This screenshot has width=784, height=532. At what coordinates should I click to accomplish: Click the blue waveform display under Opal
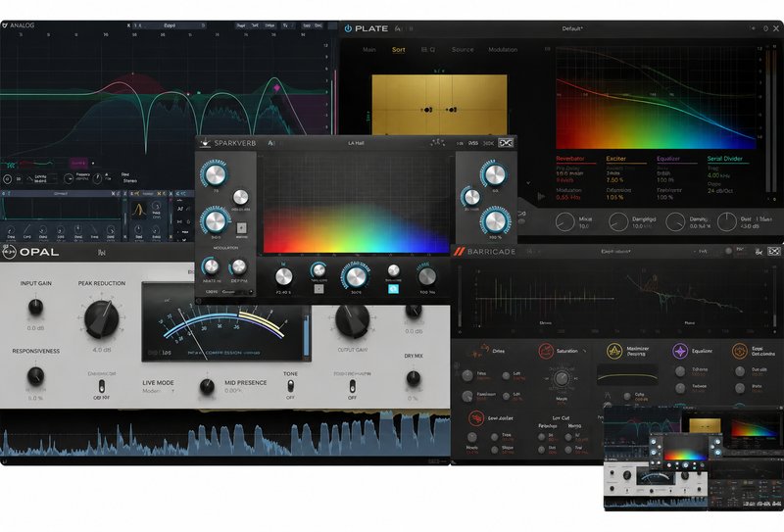(225, 434)
